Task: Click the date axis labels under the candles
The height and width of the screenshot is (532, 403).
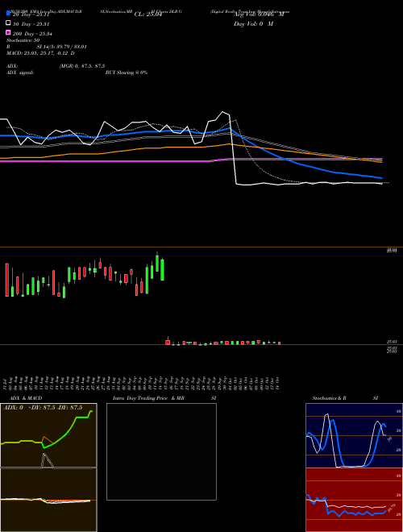Action: pos(142,384)
